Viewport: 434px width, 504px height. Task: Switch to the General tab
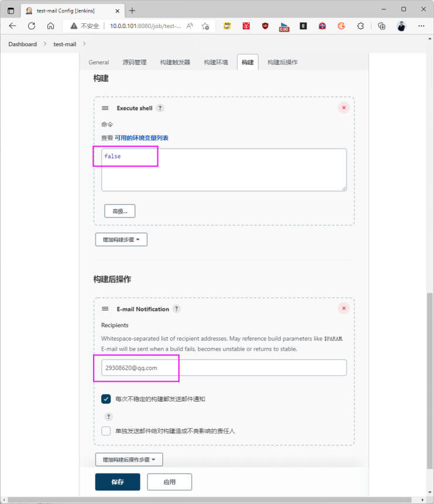(99, 63)
